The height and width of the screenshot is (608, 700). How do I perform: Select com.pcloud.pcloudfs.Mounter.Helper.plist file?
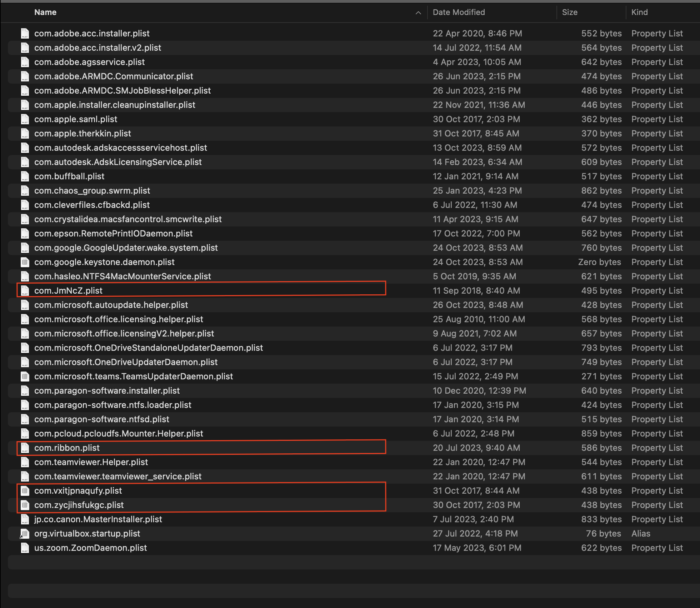tap(119, 433)
